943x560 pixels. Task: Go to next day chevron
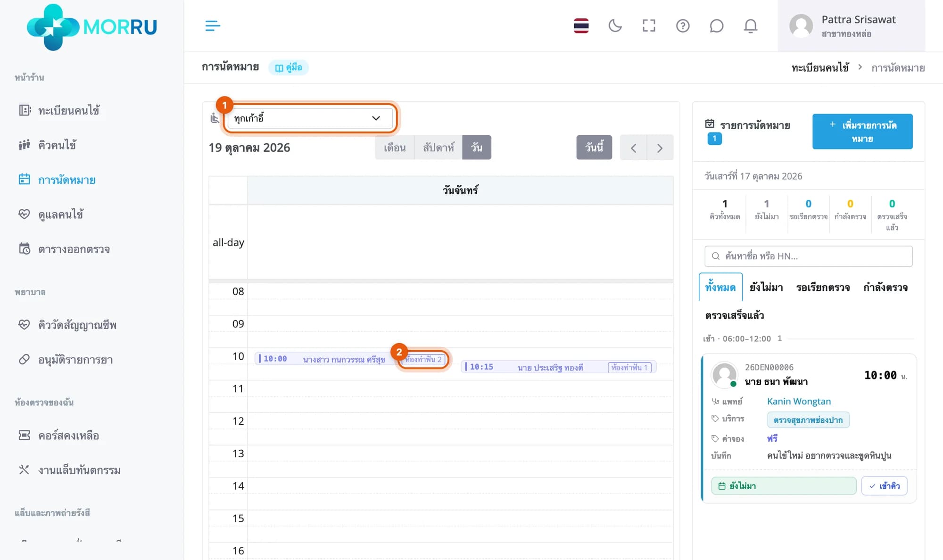660,148
